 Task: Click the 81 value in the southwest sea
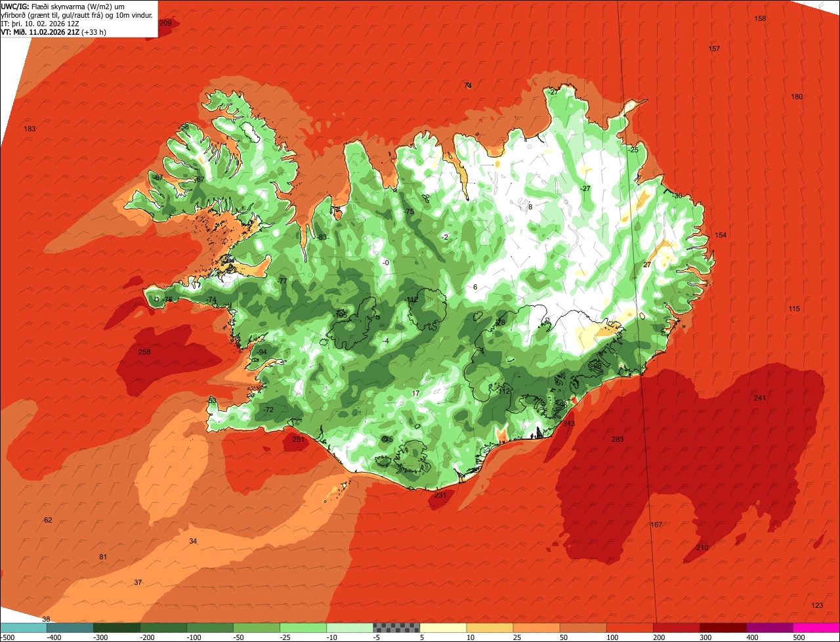click(103, 557)
